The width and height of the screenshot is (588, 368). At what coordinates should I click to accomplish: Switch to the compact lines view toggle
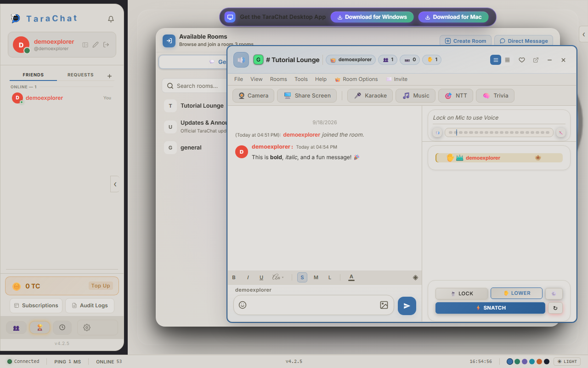(x=507, y=60)
